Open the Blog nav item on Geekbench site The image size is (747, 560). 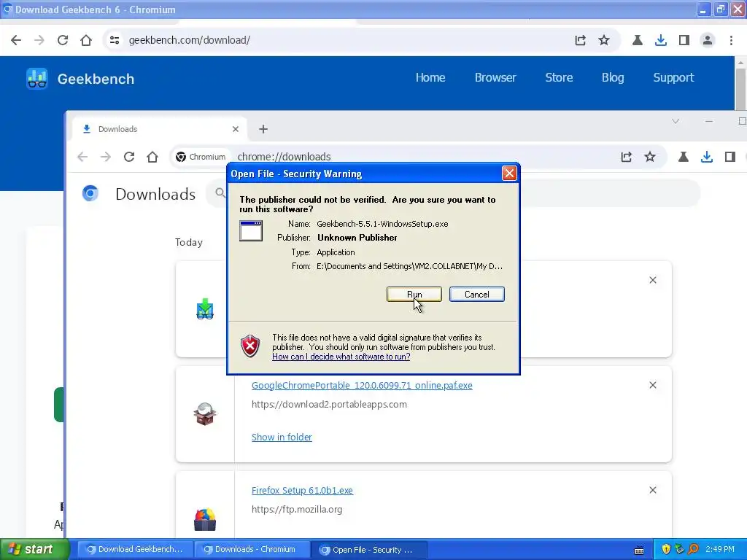click(613, 77)
